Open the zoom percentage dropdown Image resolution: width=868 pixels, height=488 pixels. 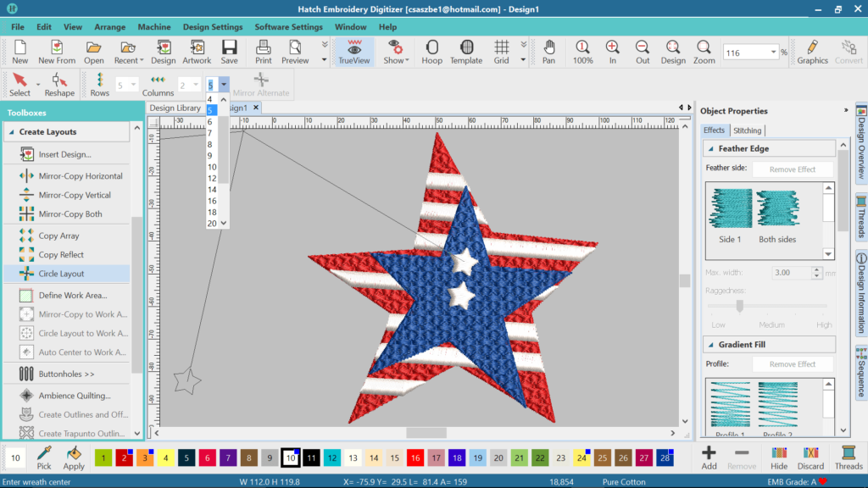(x=772, y=52)
